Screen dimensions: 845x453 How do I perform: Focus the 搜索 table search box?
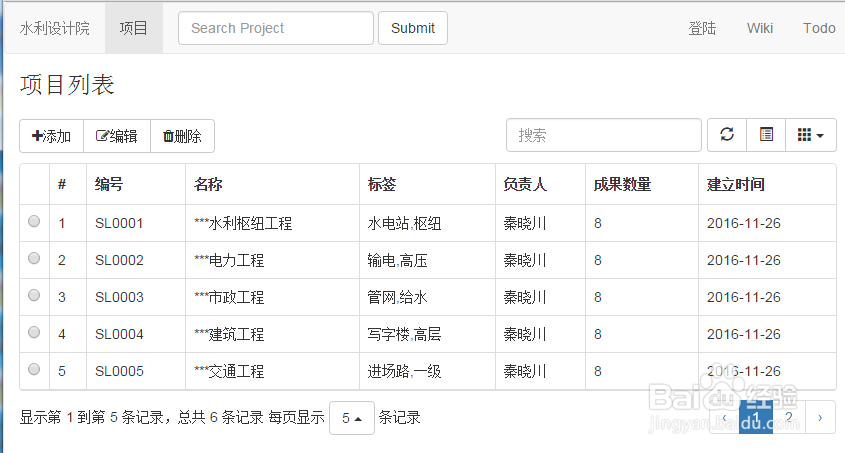click(604, 135)
